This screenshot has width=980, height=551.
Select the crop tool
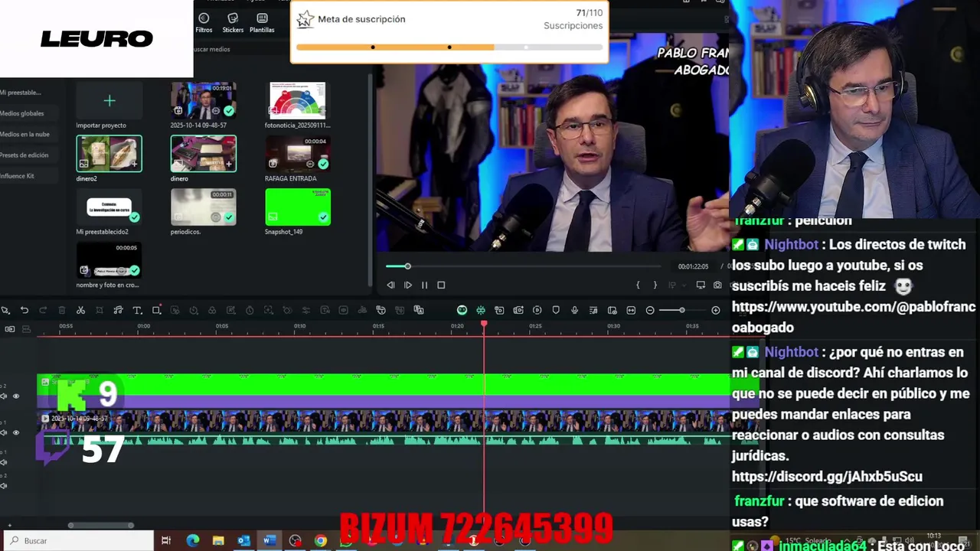point(100,310)
